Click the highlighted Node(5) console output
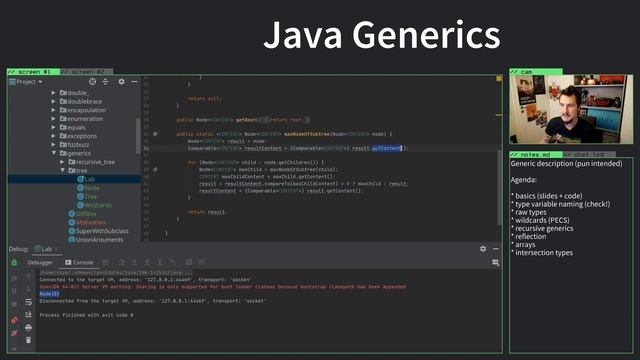This screenshot has height=360, width=640. (x=49, y=294)
